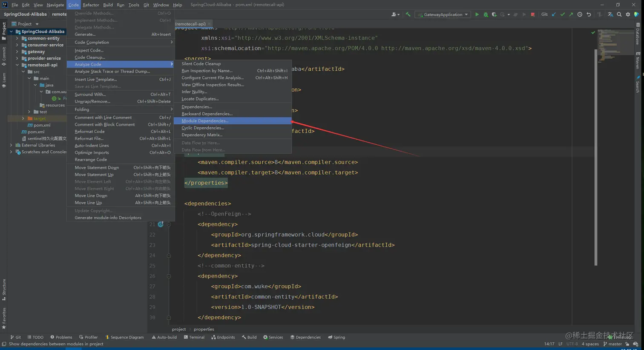644x350 pixels.
Task: Run the GatewayApplication configuration
Action: (477, 14)
